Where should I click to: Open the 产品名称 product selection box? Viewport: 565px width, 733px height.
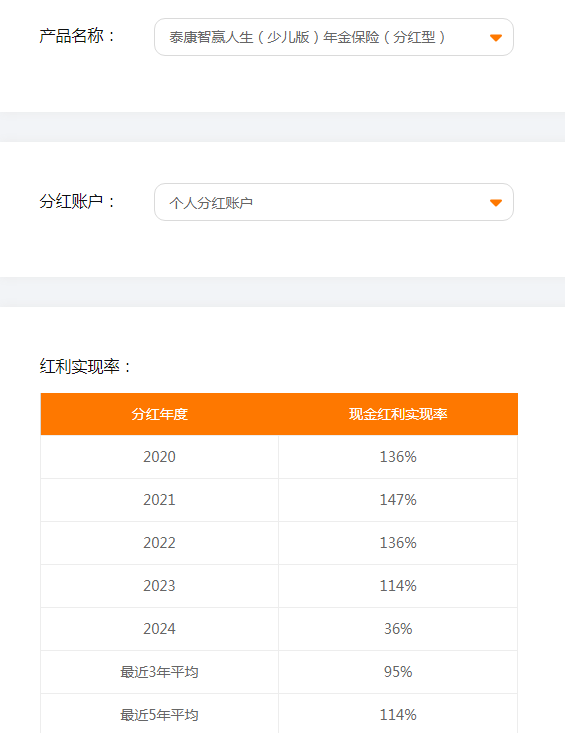click(334, 37)
